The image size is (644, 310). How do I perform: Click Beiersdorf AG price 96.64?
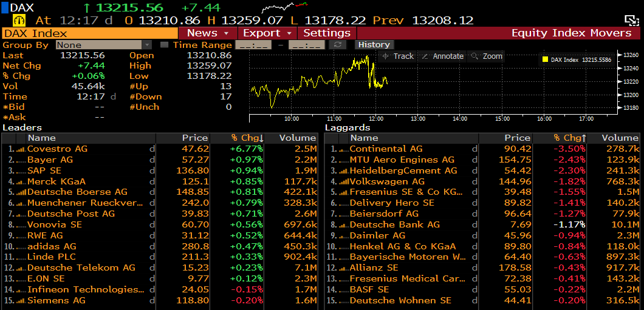(518, 214)
